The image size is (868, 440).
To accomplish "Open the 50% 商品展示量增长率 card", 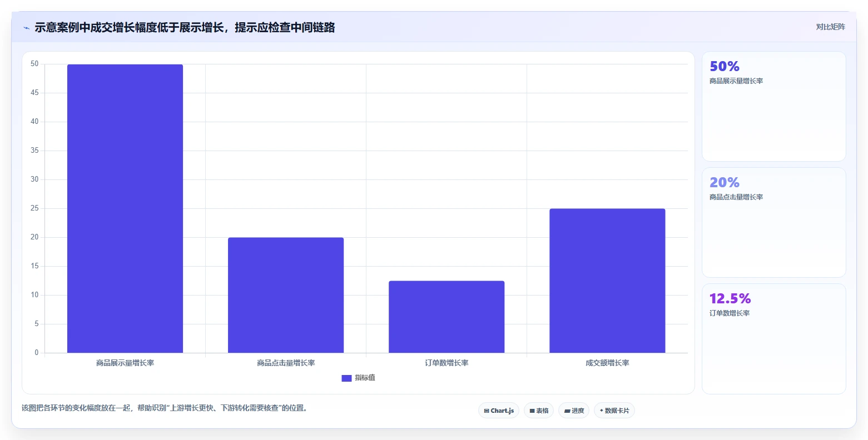I will [773, 106].
